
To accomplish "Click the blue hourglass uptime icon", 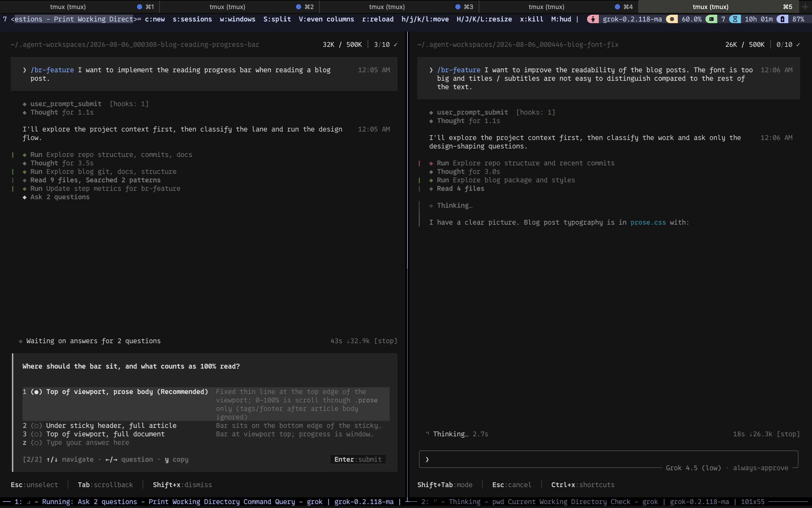I will coord(735,19).
